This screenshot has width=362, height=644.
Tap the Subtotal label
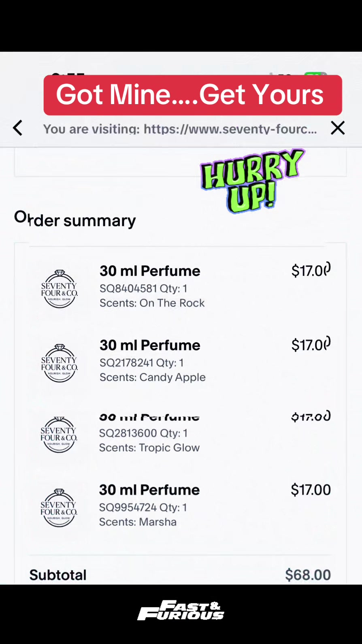(58, 575)
